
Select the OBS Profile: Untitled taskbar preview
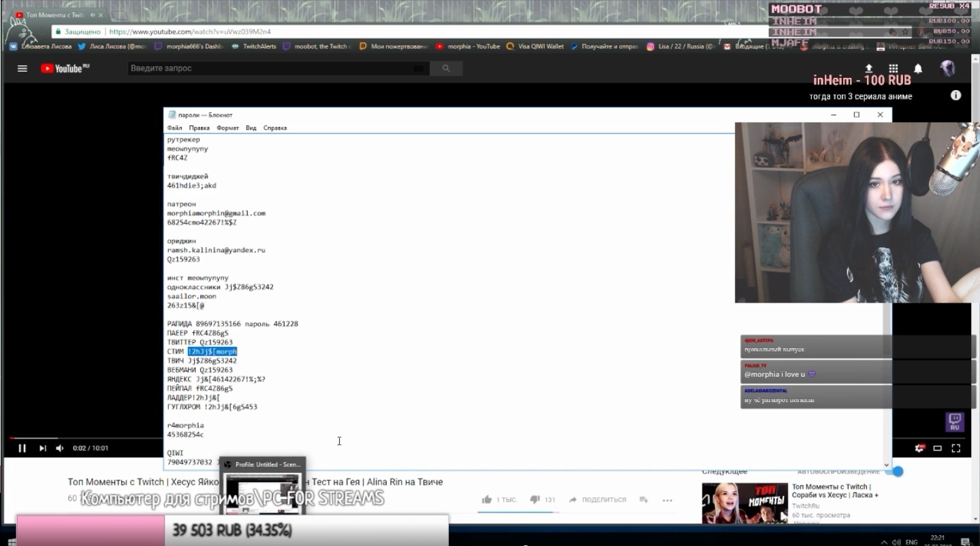[263, 484]
